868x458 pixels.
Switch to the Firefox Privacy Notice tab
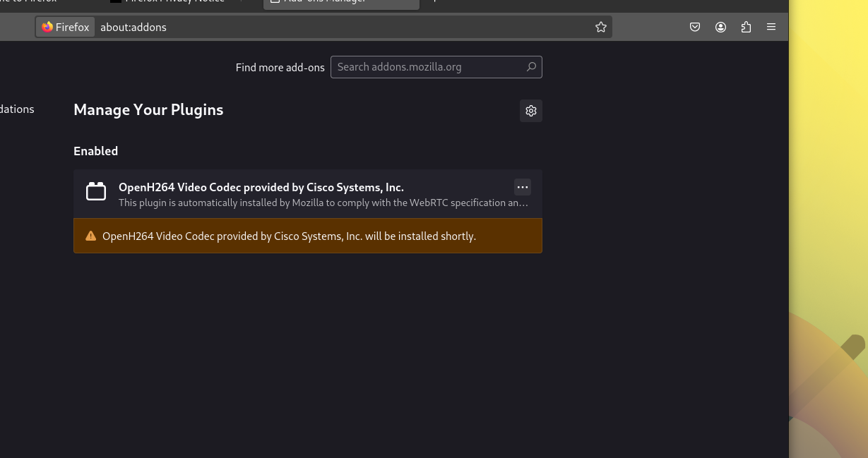coord(174,3)
